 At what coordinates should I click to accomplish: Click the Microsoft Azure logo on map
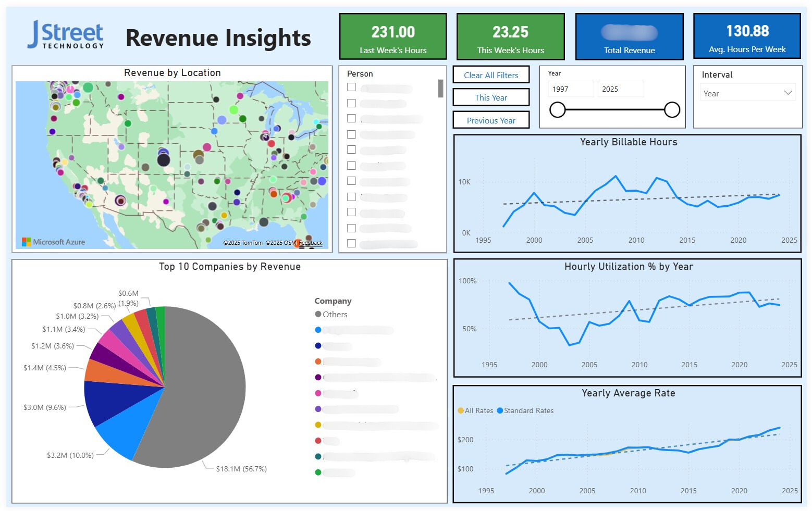point(53,242)
